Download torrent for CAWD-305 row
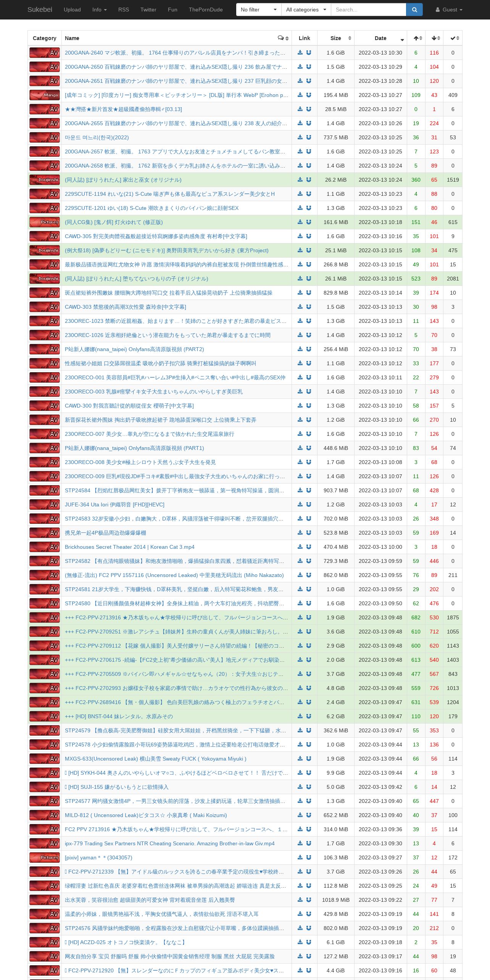This screenshot has width=490, height=980. (x=300, y=236)
